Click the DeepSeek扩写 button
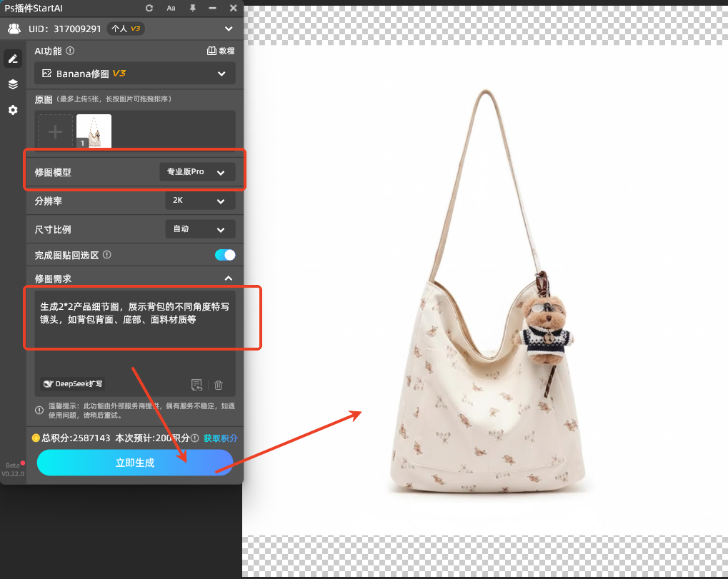Screen dimensions: 728x579 click(73, 384)
